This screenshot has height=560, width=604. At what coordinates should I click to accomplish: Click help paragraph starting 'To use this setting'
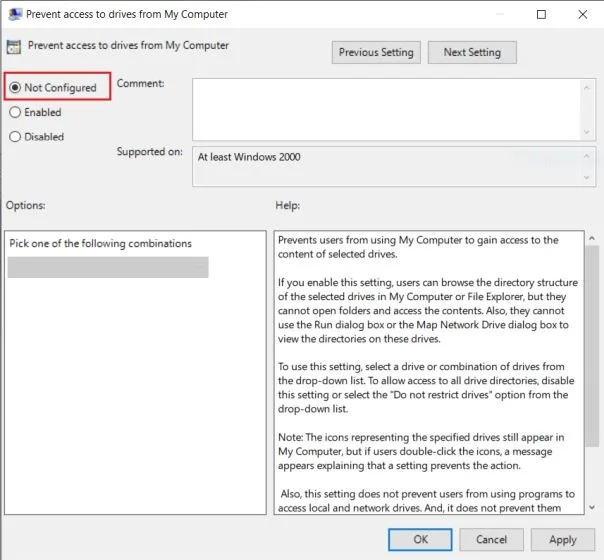point(426,387)
